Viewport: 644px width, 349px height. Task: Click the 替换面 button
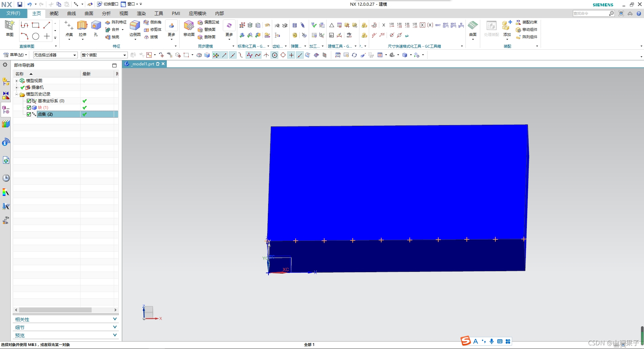click(207, 30)
